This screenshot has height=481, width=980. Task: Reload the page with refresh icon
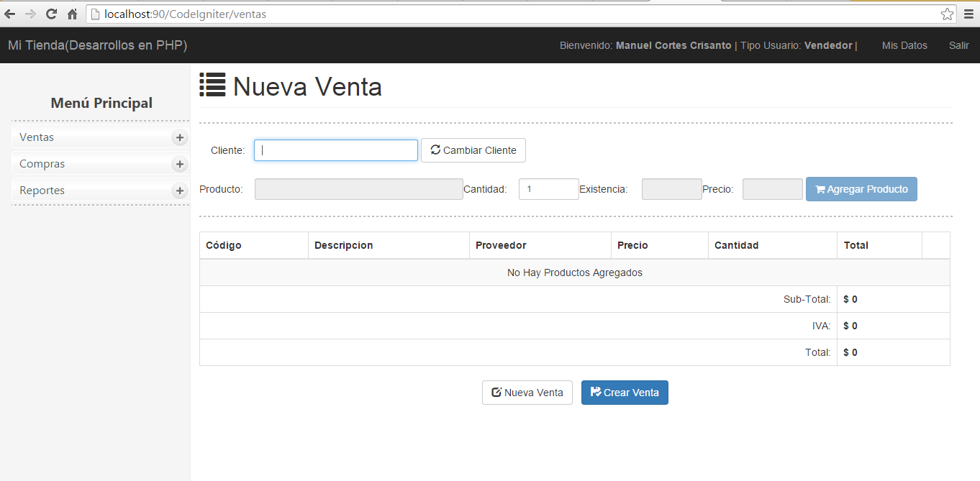pyautogui.click(x=51, y=14)
